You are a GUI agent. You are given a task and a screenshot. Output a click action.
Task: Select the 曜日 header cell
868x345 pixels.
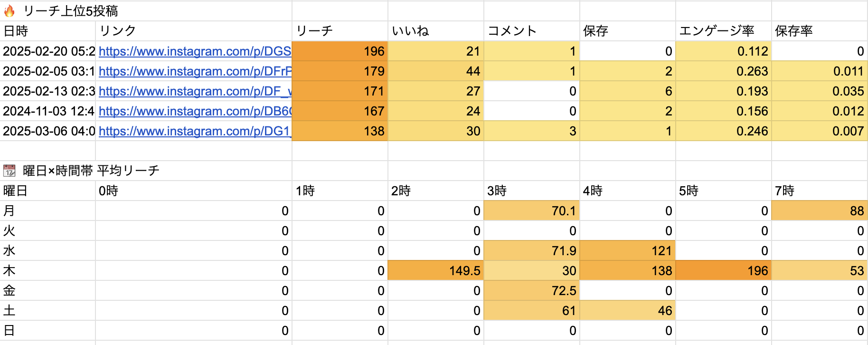click(x=47, y=191)
